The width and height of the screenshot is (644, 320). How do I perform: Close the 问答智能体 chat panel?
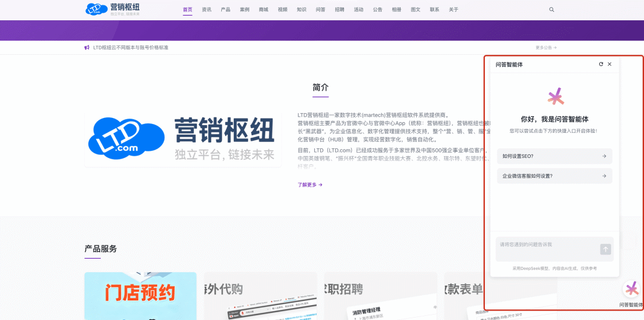tap(609, 64)
